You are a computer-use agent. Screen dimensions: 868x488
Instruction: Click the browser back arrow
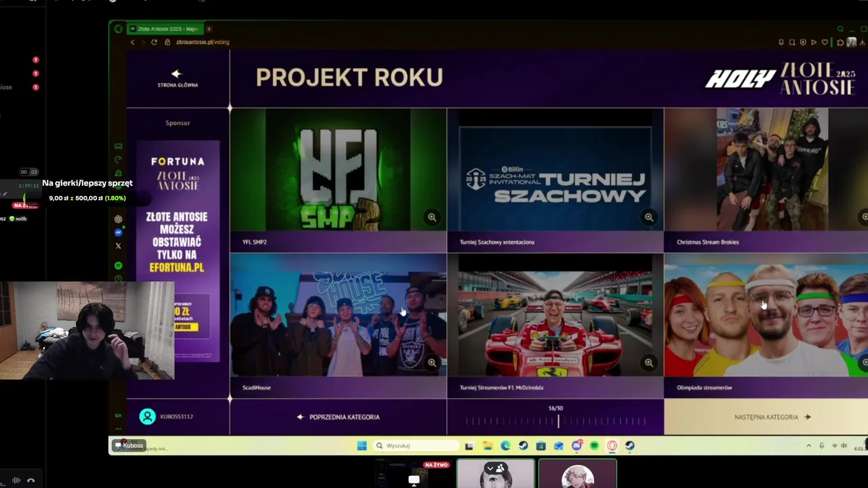(132, 42)
